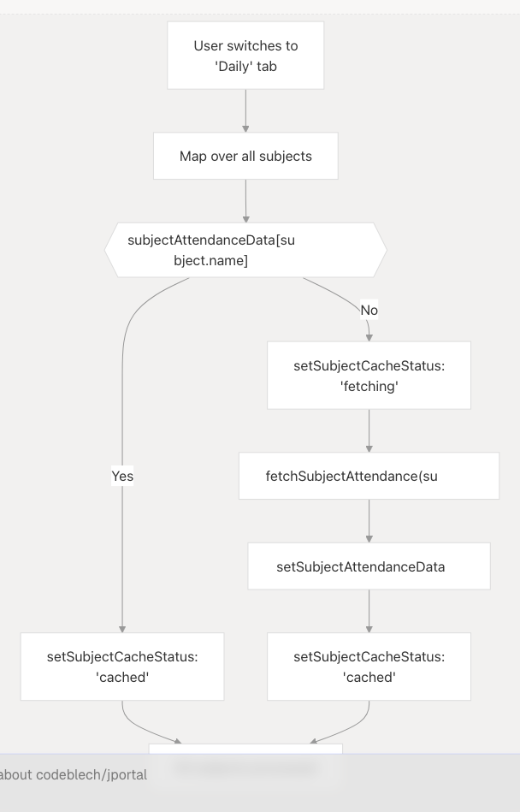520x812 pixels.
Task: Click the blurred node behind the bottom bar
Action: 245,765
